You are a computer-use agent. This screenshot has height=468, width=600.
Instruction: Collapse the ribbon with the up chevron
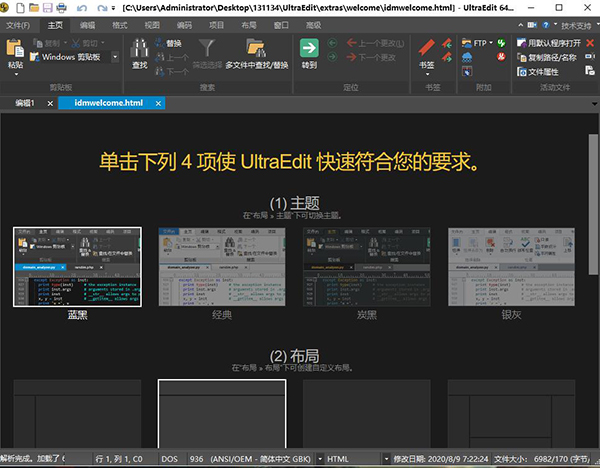coord(520,25)
